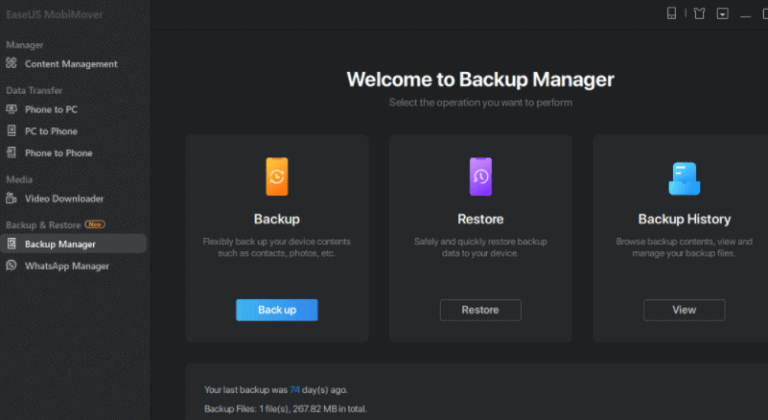Open the dropdown menu icon in the title bar
The width and height of the screenshot is (768, 420).
click(x=722, y=13)
